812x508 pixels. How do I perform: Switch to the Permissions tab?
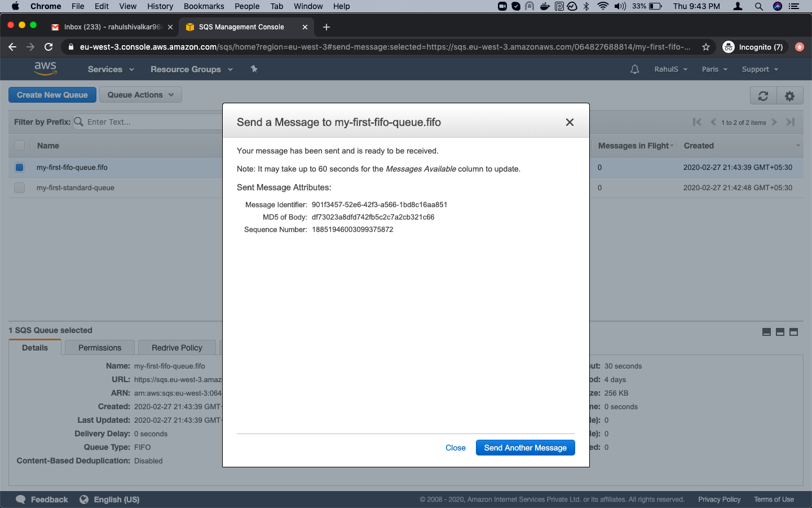99,348
